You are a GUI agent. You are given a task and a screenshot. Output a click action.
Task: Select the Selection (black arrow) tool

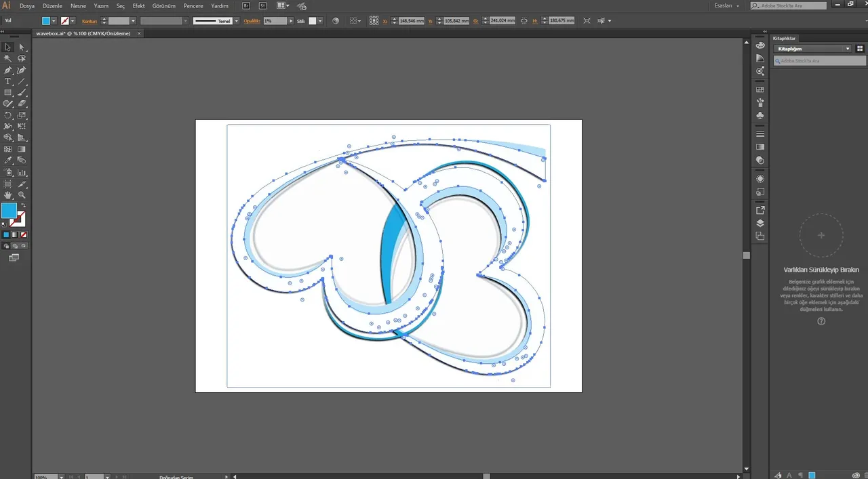pos(7,47)
